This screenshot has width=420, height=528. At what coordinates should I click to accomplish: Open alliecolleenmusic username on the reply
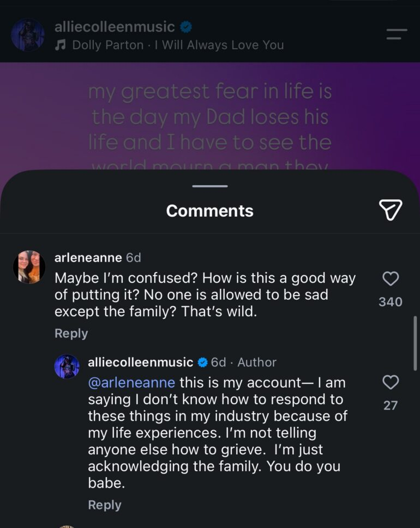[x=141, y=363]
